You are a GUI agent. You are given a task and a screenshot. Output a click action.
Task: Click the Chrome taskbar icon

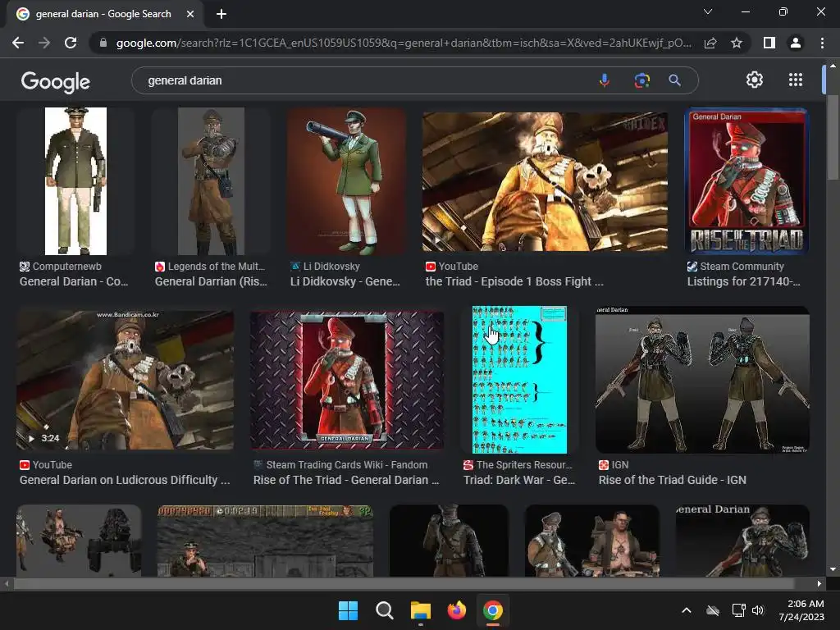493,610
